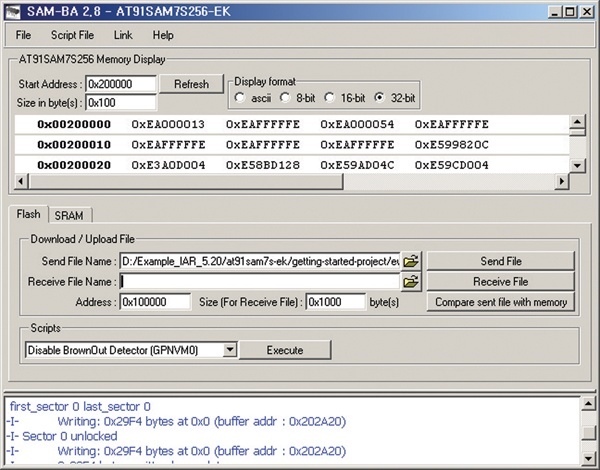The height and width of the screenshot is (470, 600).
Task: Click the Send File button
Action: pos(500,261)
